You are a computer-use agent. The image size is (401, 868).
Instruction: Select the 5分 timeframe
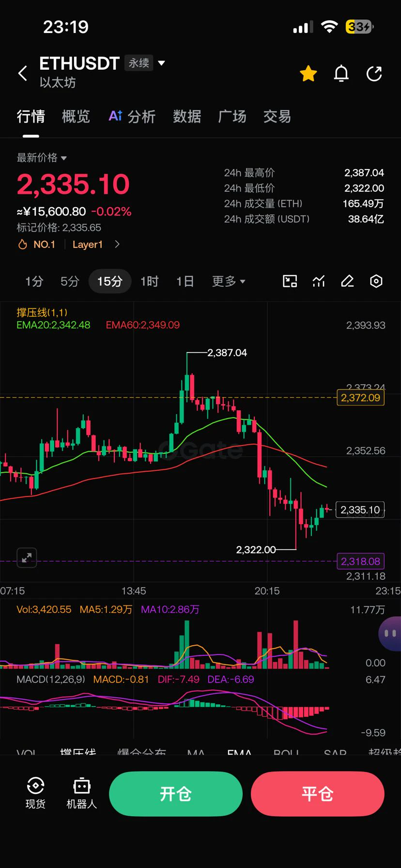[70, 281]
